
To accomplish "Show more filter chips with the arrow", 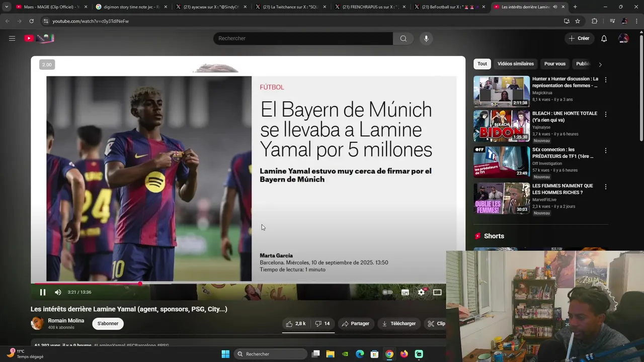I will tap(600, 64).
